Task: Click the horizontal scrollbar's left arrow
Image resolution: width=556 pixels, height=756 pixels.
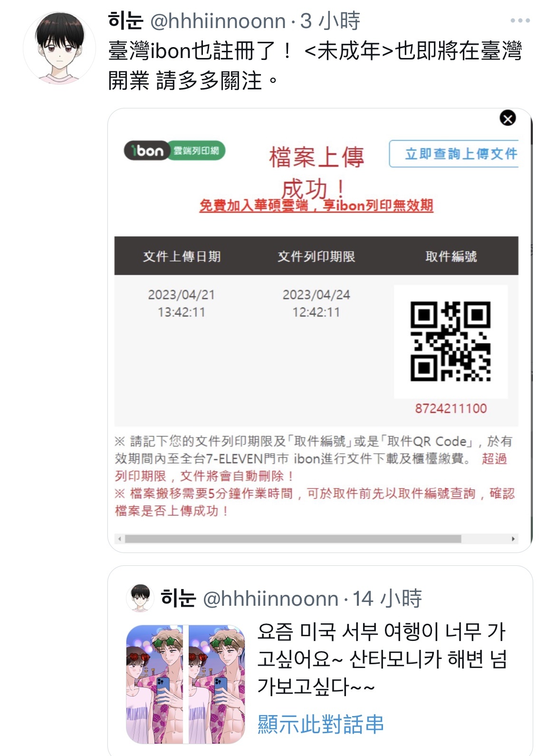Action: (120, 539)
